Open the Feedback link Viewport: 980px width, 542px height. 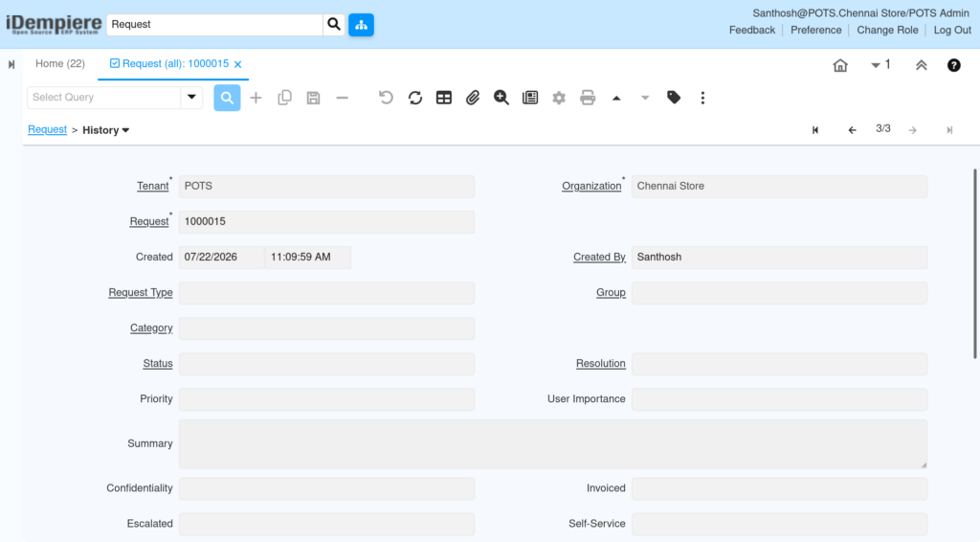pyautogui.click(x=752, y=30)
